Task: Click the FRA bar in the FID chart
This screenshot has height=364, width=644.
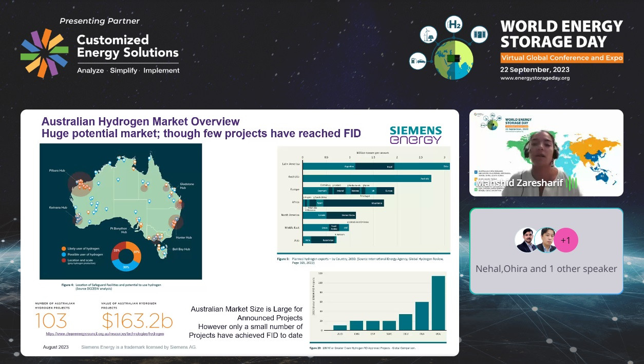Action: [x=422, y=316]
